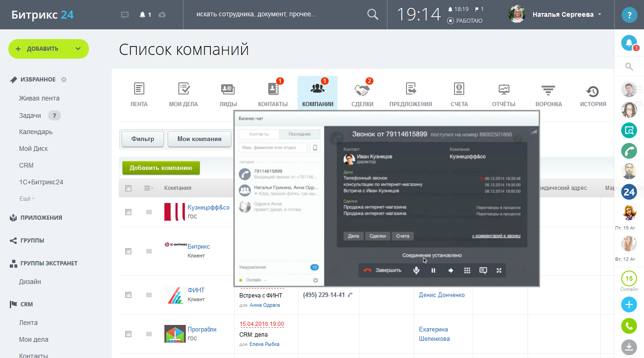Click the microphone mute icon in call bar

click(416, 270)
